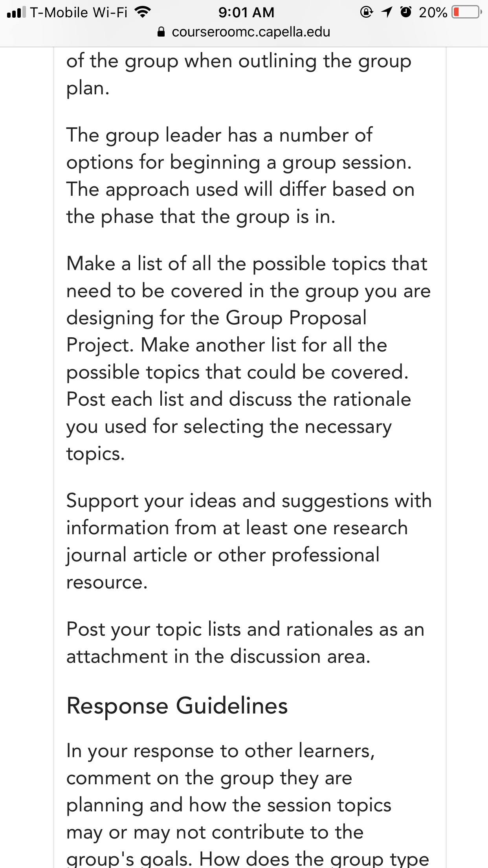Tap the padlock icon beside the URL
This screenshot has width=488, height=868.
tap(161, 32)
